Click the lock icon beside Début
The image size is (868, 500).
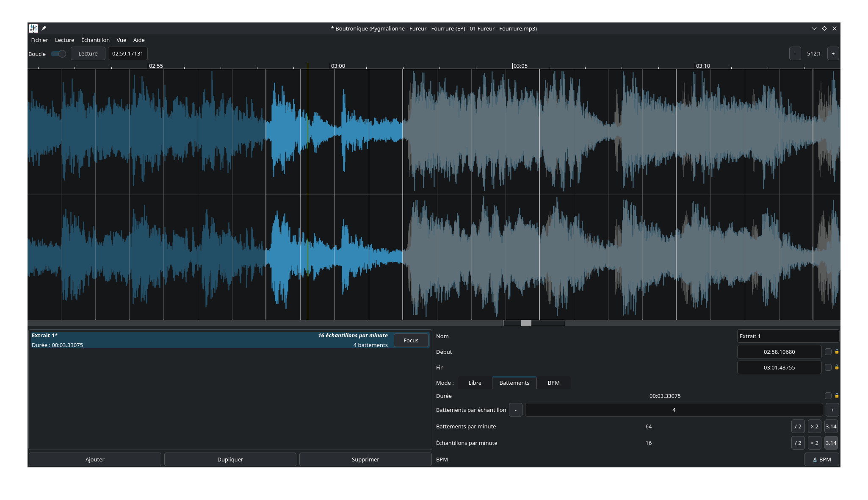pyautogui.click(x=837, y=352)
